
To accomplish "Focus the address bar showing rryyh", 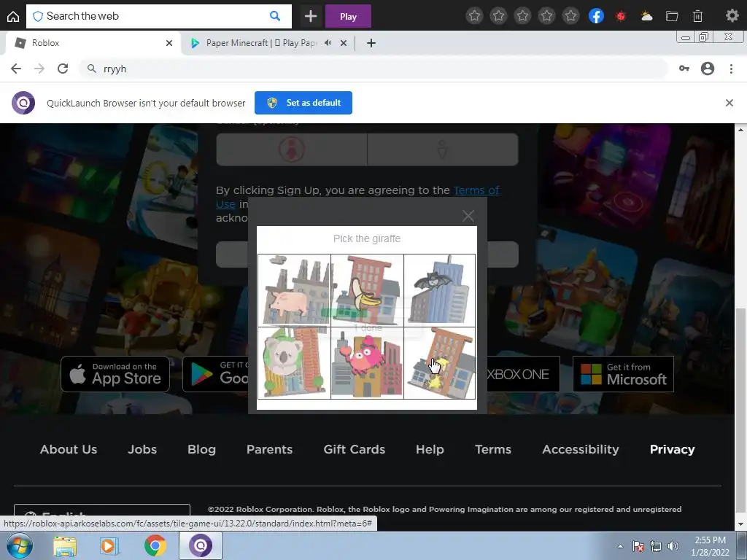I will (373, 69).
